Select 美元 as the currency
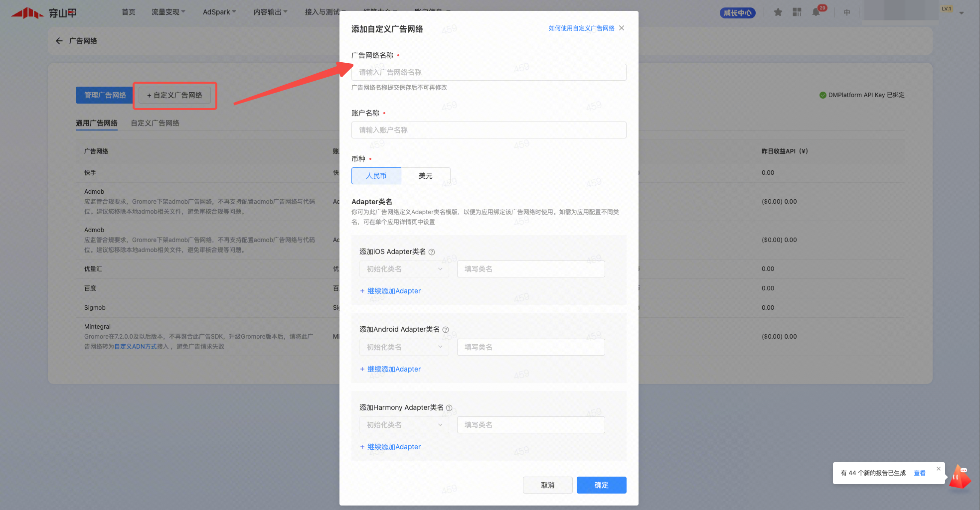The height and width of the screenshot is (510, 980). coord(425,176)
